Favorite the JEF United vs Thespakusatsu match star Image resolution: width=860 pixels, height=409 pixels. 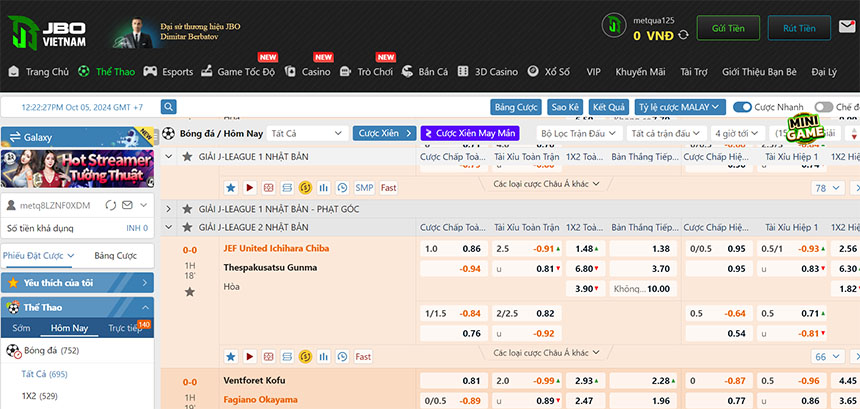click(x=189, y=291)
